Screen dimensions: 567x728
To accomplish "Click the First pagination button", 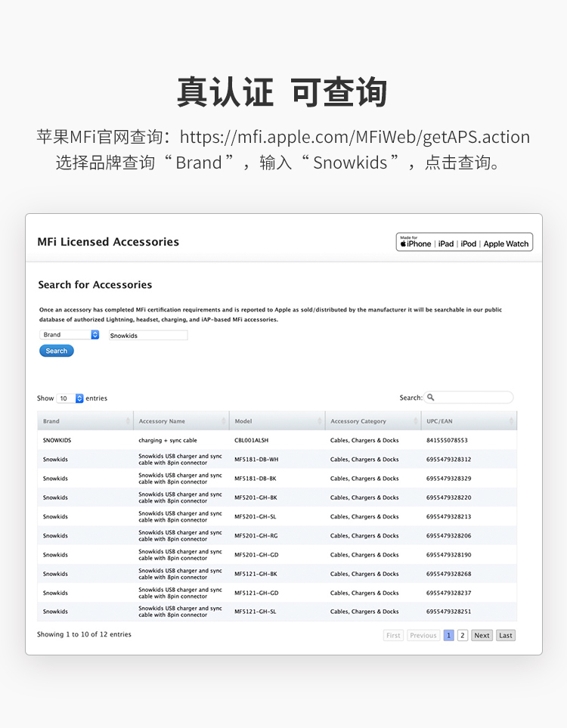I will pos(393,635).
